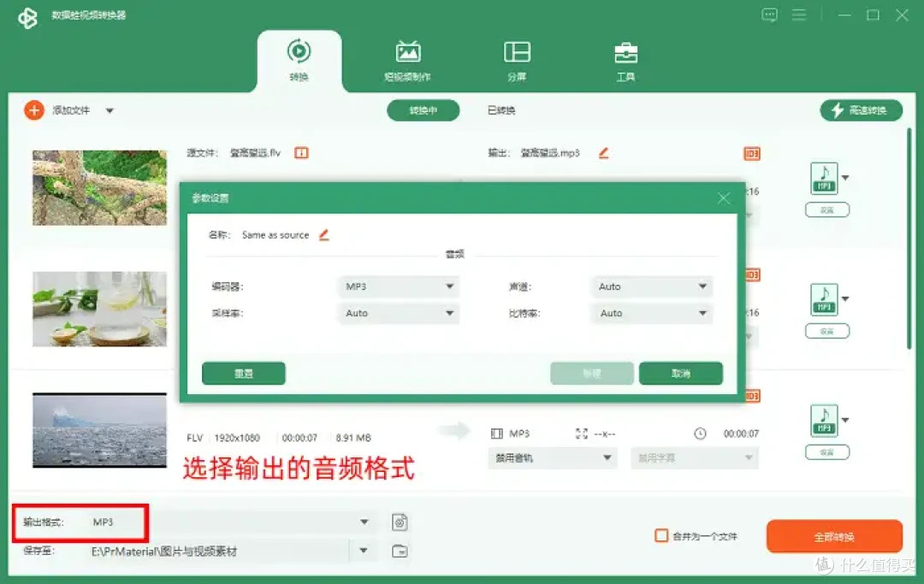
Task: Expand format arrow beside third MP3 icon
Action: tap(845, 421)
